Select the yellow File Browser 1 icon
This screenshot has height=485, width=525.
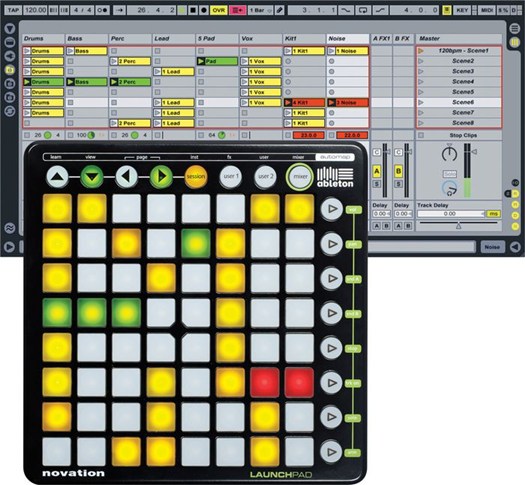10,70
